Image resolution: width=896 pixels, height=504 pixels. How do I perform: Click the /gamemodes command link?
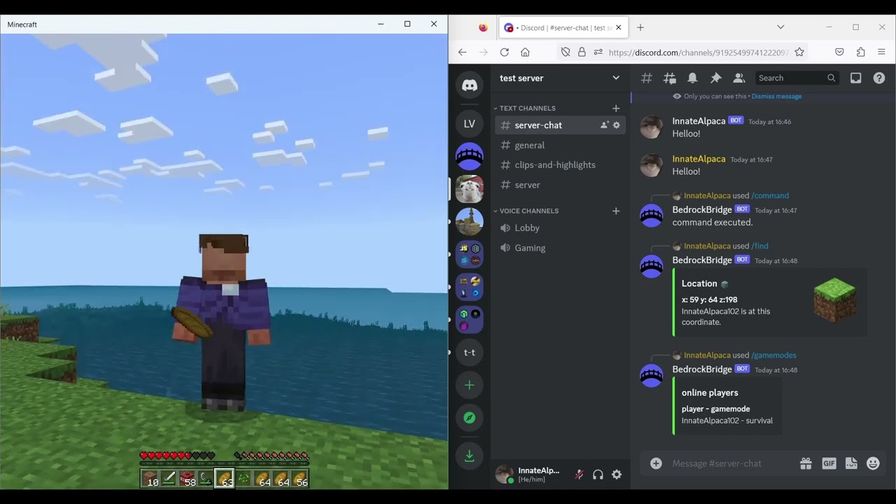tap(773, 355)
